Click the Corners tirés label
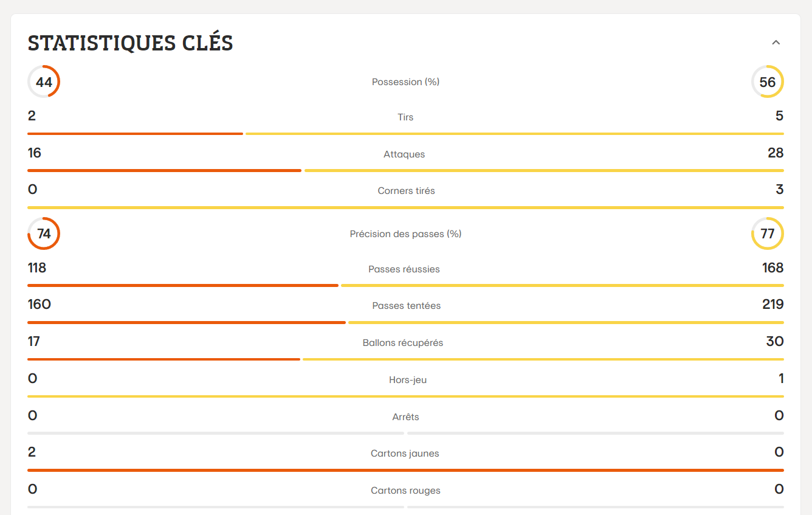The width and height of the screenshot is (812, 515). coord(406,190)
